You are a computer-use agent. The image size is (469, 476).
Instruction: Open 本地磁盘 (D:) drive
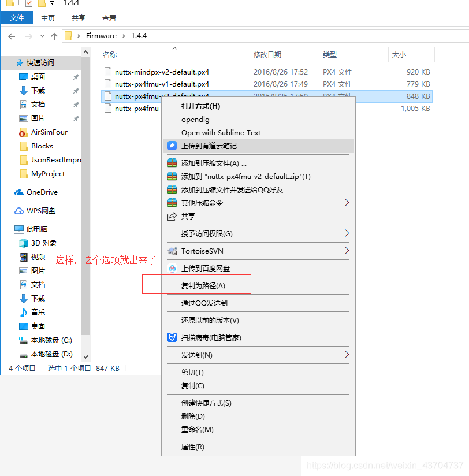point(51,354)
